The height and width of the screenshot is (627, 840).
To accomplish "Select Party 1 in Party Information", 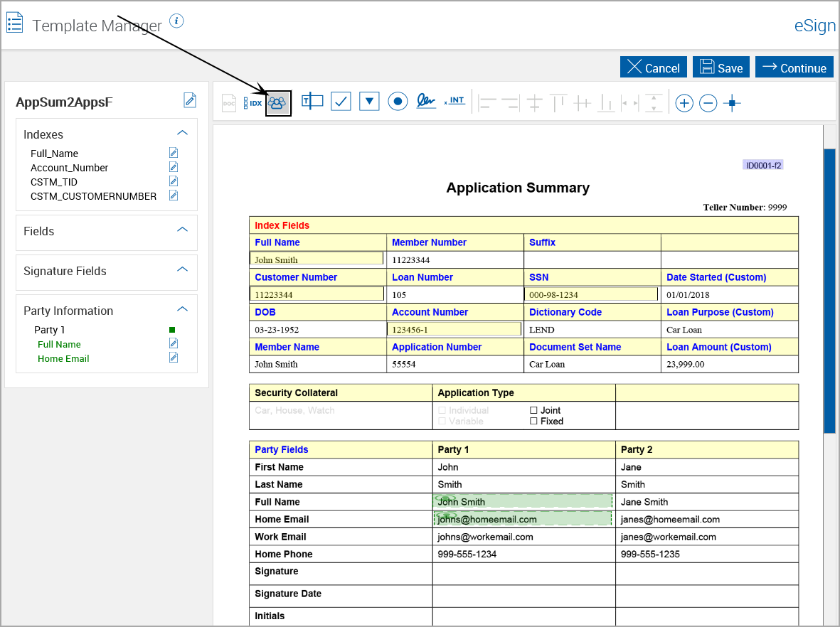I will click(49, 330).
